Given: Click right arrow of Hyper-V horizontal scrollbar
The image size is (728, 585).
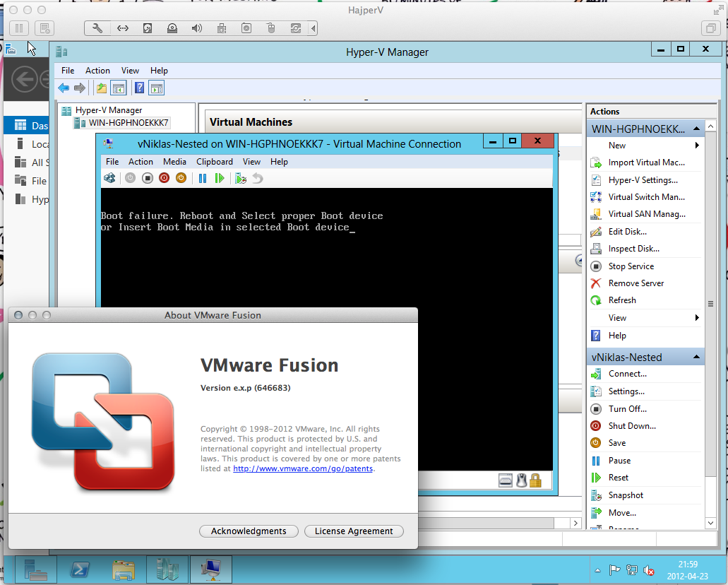Looking at the screenshot, I should click(x=575, y=524).
